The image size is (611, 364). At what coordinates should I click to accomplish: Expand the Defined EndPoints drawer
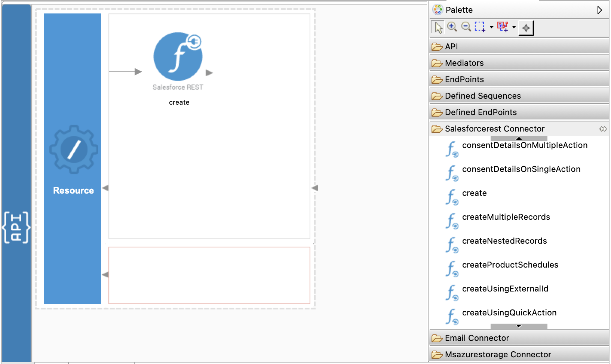[519, 112]
